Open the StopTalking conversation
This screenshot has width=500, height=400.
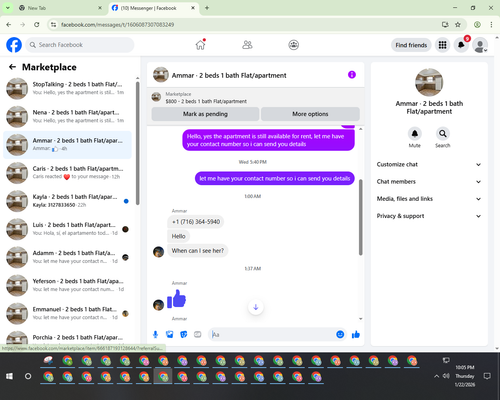tap(67, 88)
